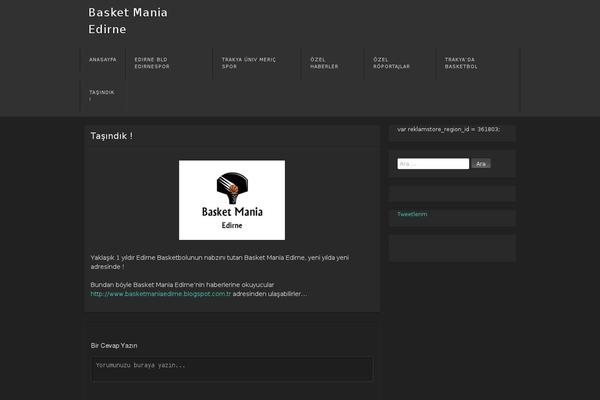Image resolution: width=600 pixels, height=400 pixels.
Task: Go to the Anasayfa menu item
Action: [x=103, y=60]
